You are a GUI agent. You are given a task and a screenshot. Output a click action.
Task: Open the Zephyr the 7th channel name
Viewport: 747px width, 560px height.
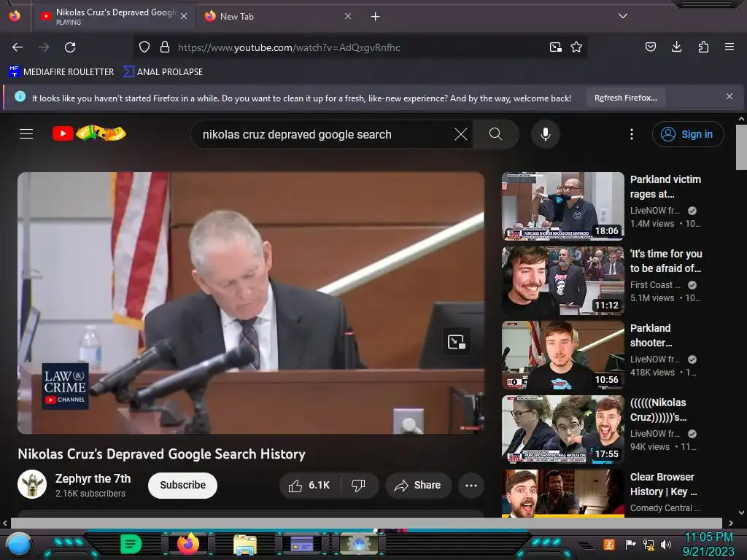tap(93, 478)
